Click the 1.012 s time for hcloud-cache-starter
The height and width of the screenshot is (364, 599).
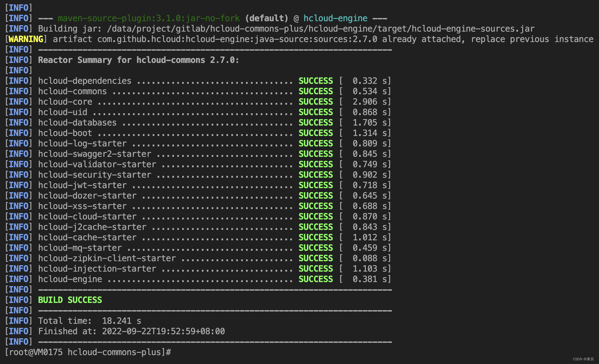370,237
